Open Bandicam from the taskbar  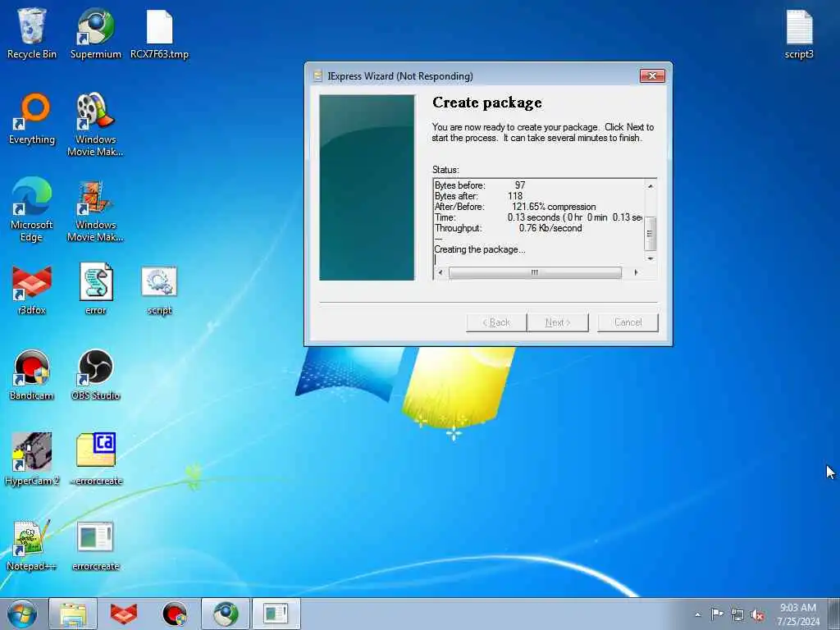(175, 614)
